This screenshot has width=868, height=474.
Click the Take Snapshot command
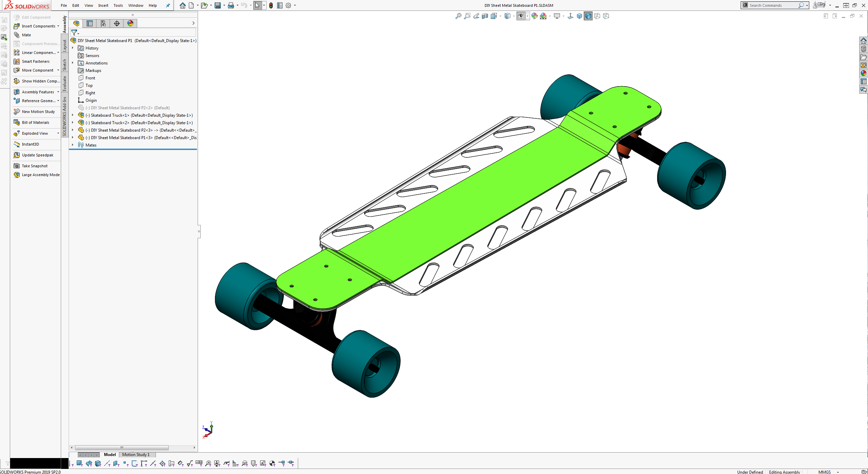[31, 166]
